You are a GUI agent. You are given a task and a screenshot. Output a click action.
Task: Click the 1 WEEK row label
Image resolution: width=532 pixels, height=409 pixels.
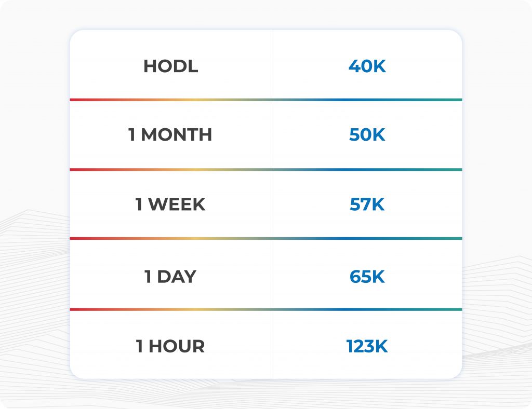170,204
